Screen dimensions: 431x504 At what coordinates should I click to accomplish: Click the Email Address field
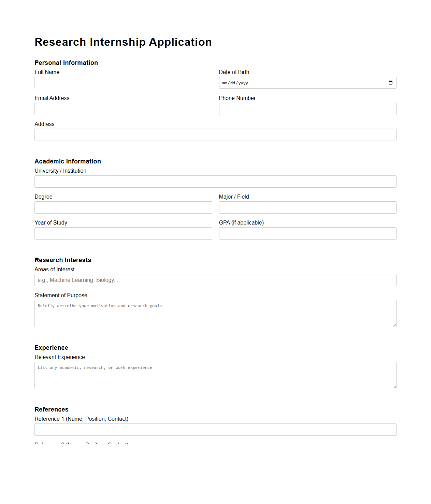pos(123,109)
